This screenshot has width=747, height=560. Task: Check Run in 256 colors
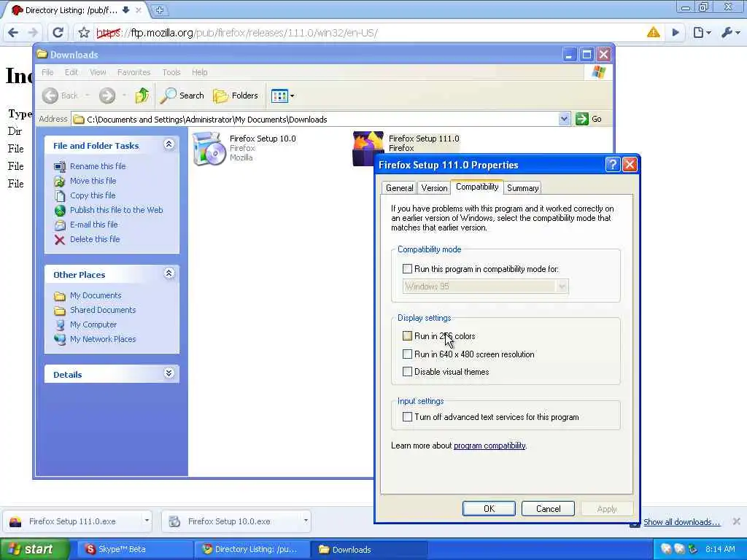pyautogui.click(x=407, y=336)
